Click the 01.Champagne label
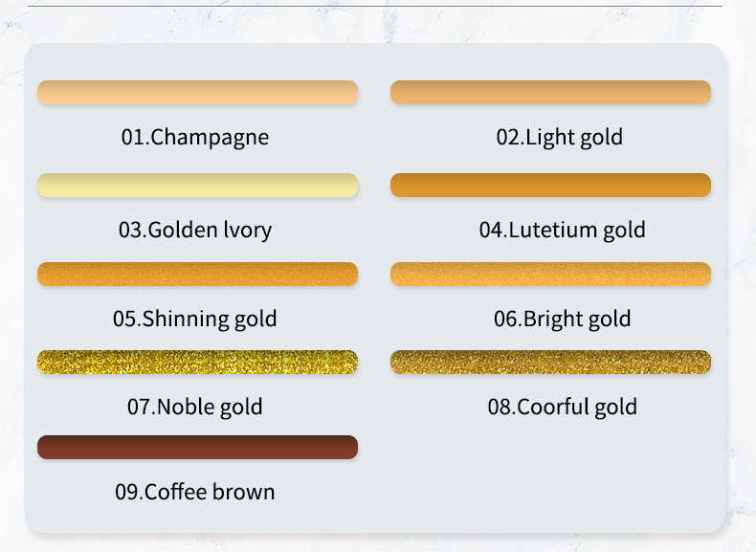This screenshot has width=756, height=552. pos(195,138)
